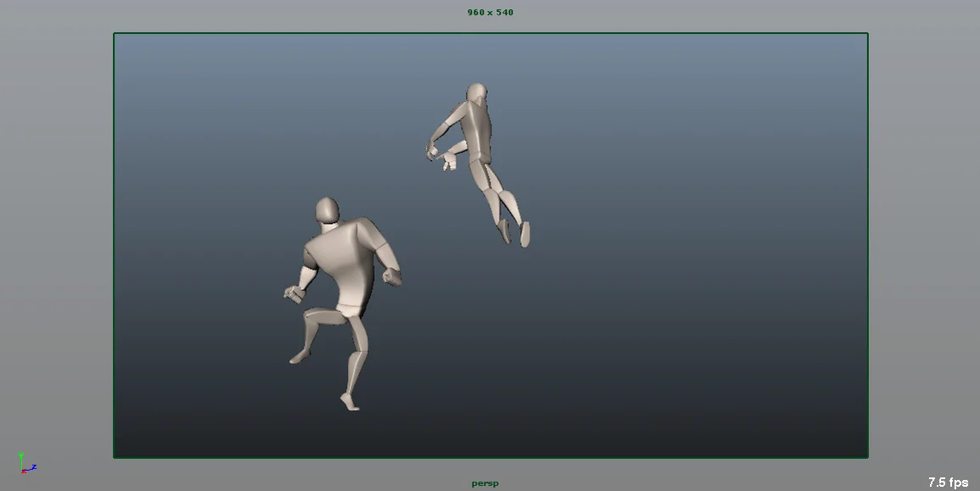Select the foreground character's right upper arm
Viewport: 980px width, 491px height.
[385, 250]
